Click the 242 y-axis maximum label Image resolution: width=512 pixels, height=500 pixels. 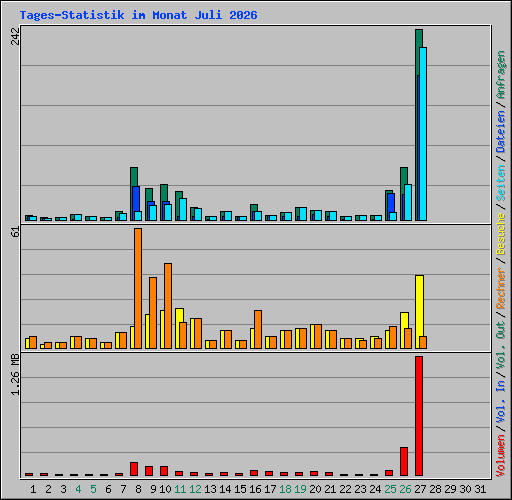tap(15, 36)
